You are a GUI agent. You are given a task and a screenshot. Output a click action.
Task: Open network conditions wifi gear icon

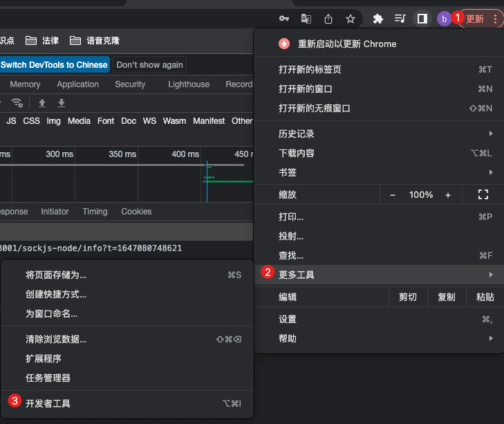[17, 103]
